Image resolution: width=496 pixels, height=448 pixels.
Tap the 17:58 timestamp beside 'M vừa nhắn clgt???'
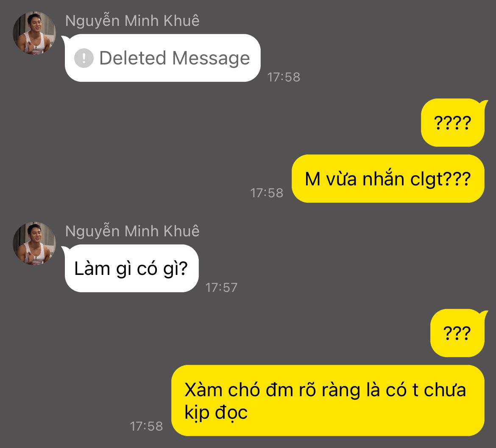coord(267,193)
